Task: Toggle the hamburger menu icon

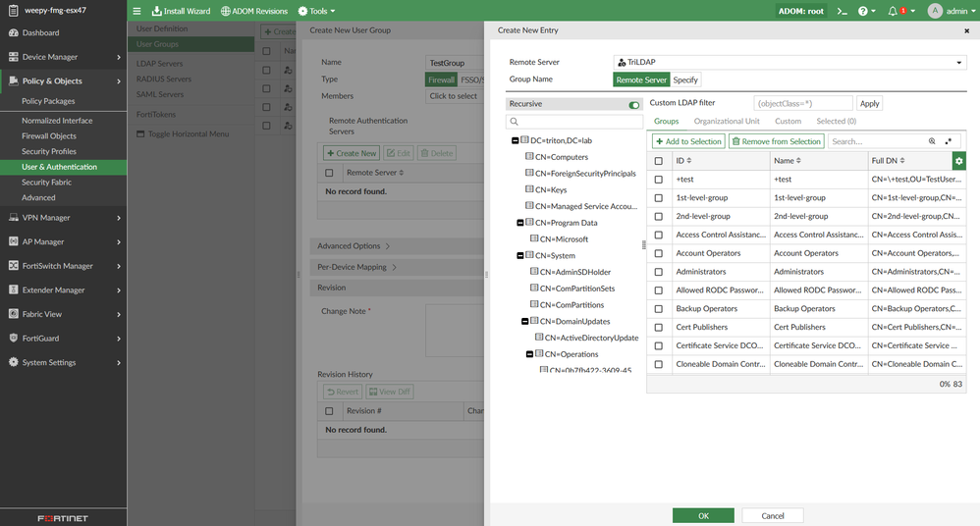Action: point(136,11)
